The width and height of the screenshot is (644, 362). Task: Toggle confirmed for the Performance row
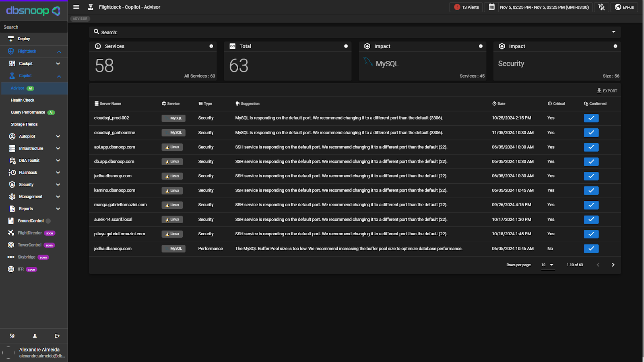(591, 249)
